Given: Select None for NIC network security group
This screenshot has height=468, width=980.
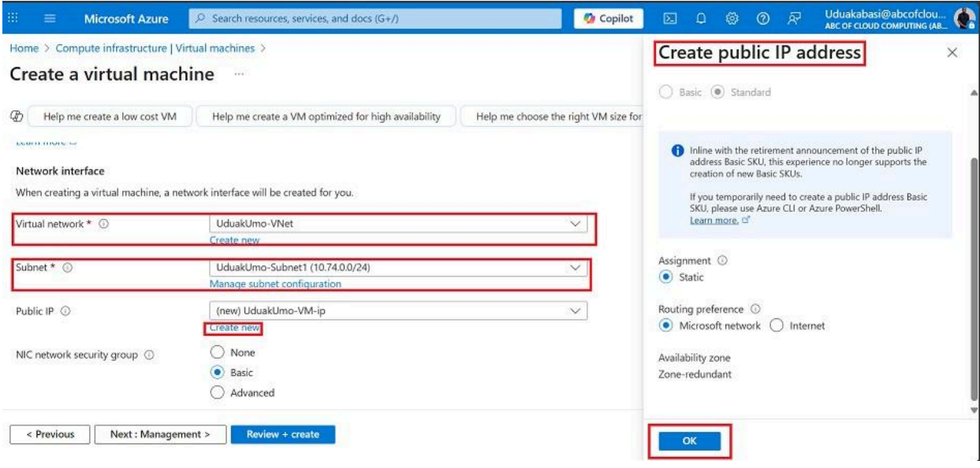Looking at the screenshot, I should pos(217,353).
